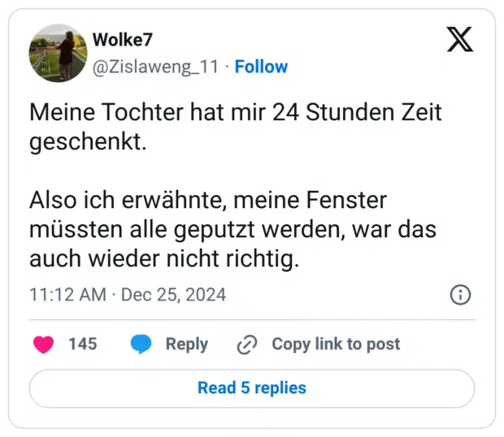Click the Wolke7 display name
Viewport: 504px width, 437px height.
coord(123,40)
